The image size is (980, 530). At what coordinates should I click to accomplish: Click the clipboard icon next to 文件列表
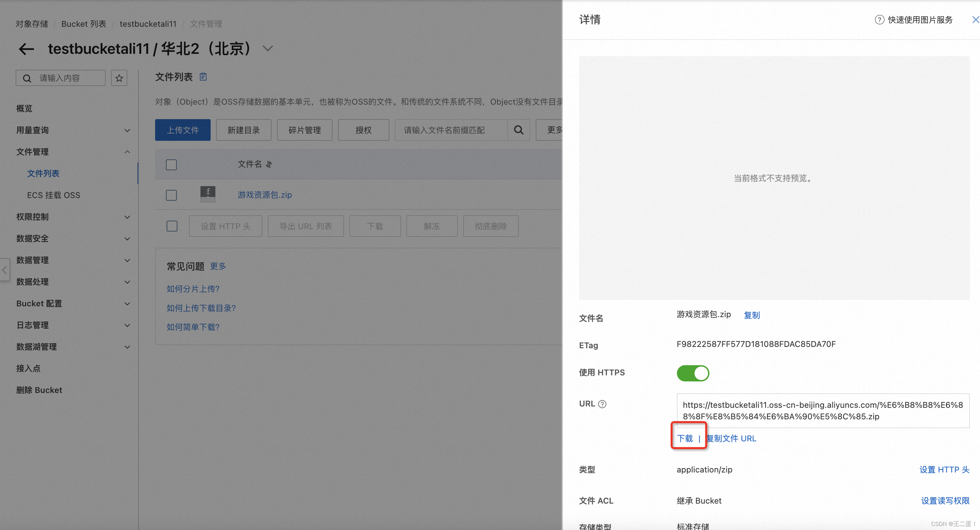pyautogui.click(x=203, y=77)
